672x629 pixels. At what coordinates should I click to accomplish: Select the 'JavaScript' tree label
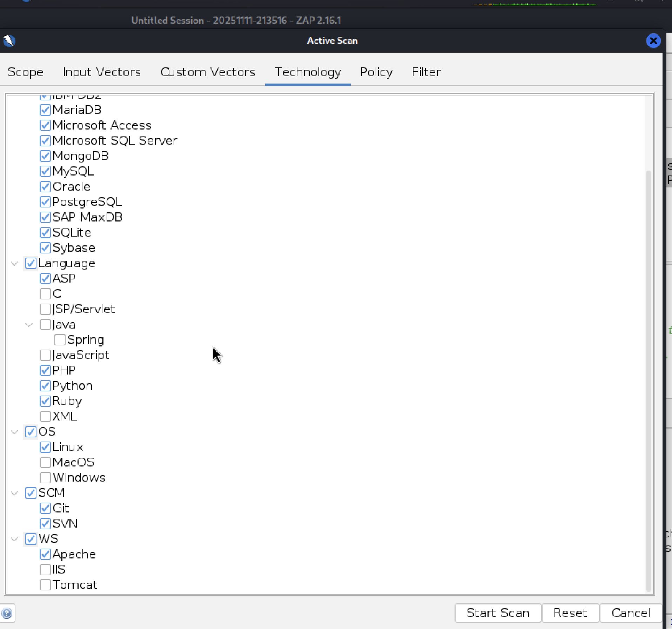[81, 355]
